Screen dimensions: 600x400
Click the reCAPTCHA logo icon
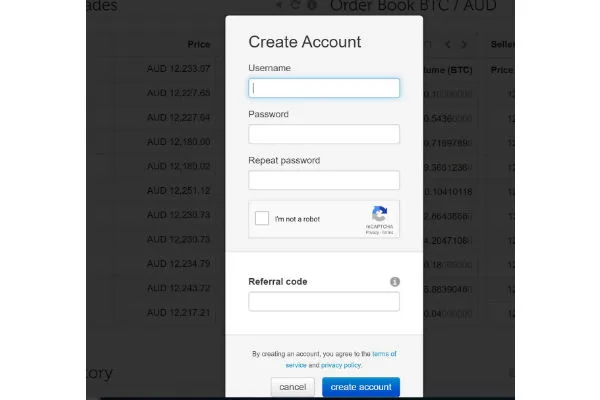tap(379, 215)
